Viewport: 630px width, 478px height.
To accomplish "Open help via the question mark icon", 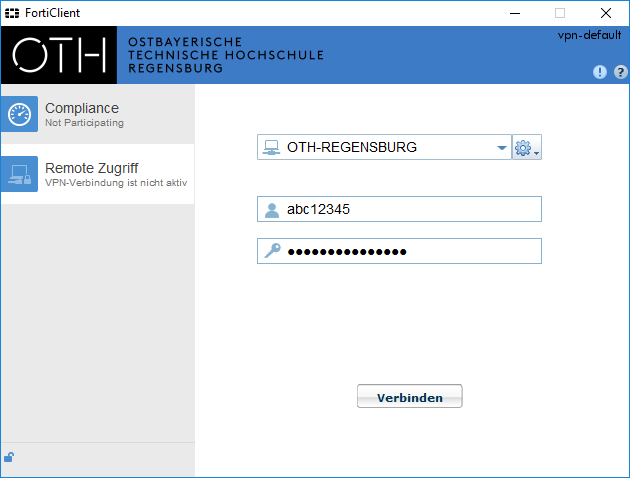I will point(620,72).
